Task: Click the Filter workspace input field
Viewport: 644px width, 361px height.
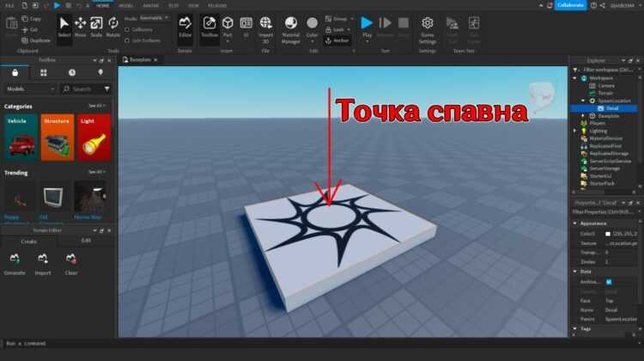Action: pos(607,70)
